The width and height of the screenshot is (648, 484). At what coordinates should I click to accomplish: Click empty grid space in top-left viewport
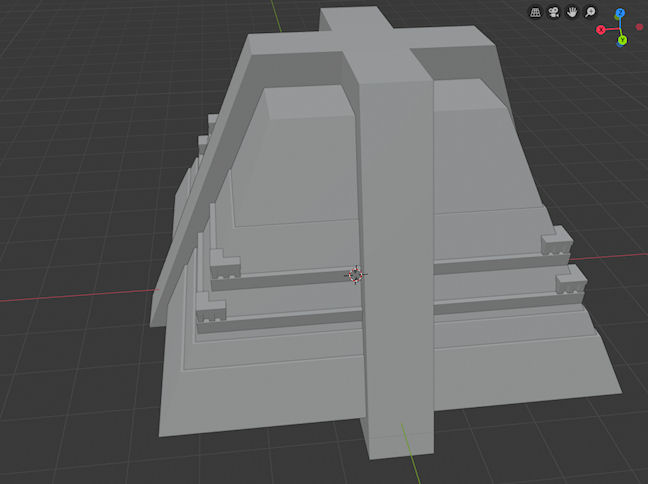pyautogui.click(x=80, y=80)
